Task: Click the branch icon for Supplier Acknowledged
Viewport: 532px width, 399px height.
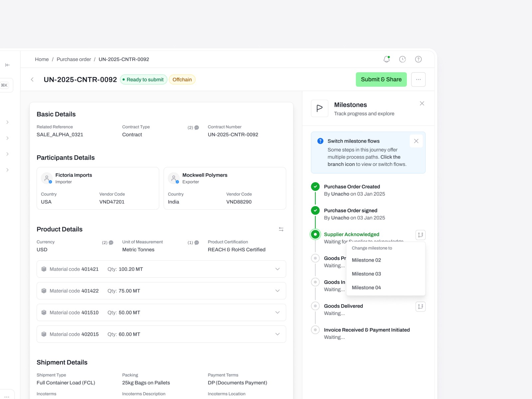Action: [x=421, y=235]
